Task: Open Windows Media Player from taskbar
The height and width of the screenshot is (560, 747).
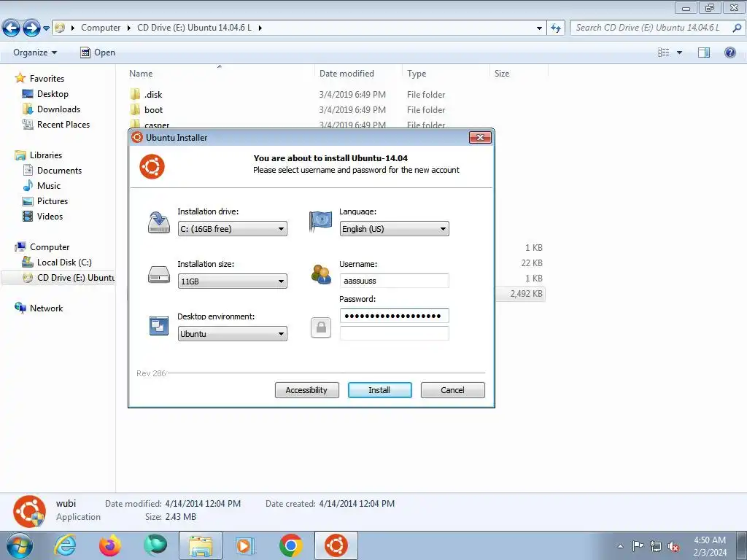Action: [x=246, y=545]
